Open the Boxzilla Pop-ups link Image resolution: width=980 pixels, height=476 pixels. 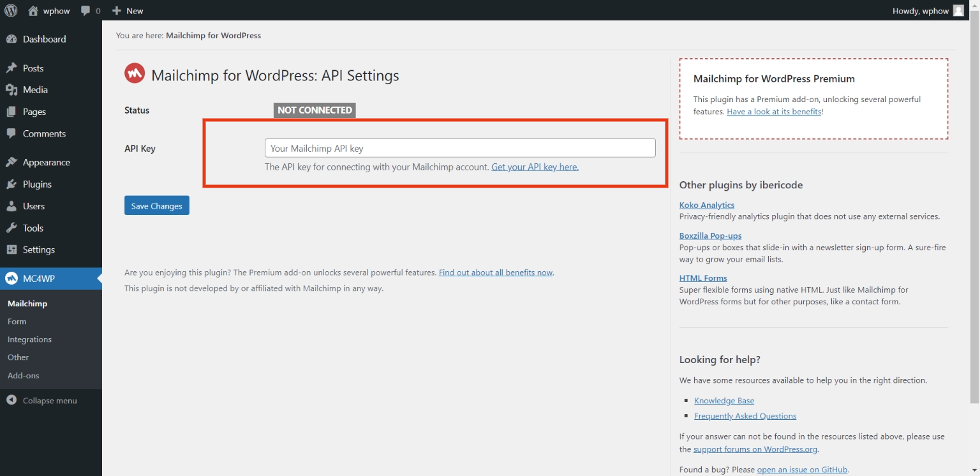click(710, 235)
